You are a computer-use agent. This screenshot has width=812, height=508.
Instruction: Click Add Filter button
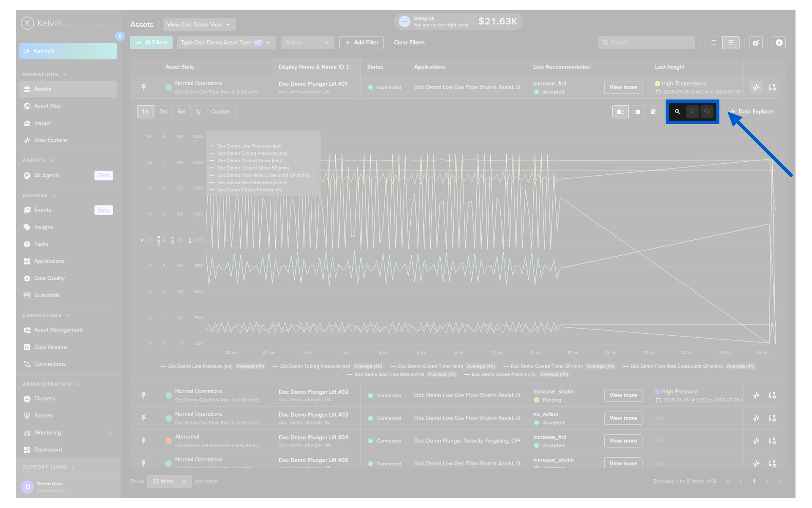coord(362,43)
